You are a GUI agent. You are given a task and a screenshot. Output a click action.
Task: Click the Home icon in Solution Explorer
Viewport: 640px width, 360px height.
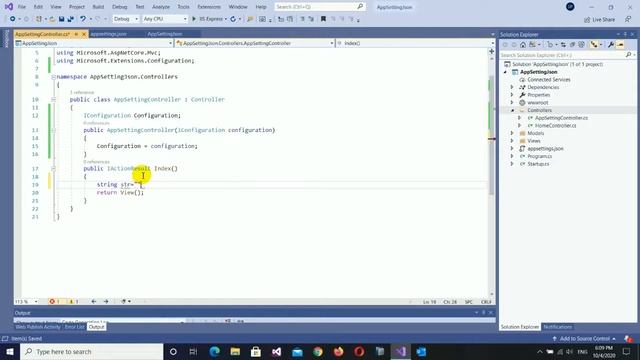click(523, 45)
